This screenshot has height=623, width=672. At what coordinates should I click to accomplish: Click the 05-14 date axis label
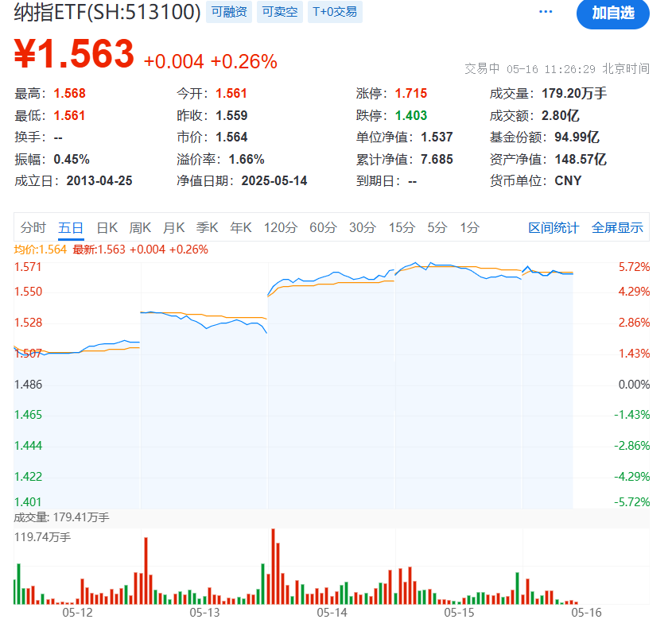(x=332, y=613)
